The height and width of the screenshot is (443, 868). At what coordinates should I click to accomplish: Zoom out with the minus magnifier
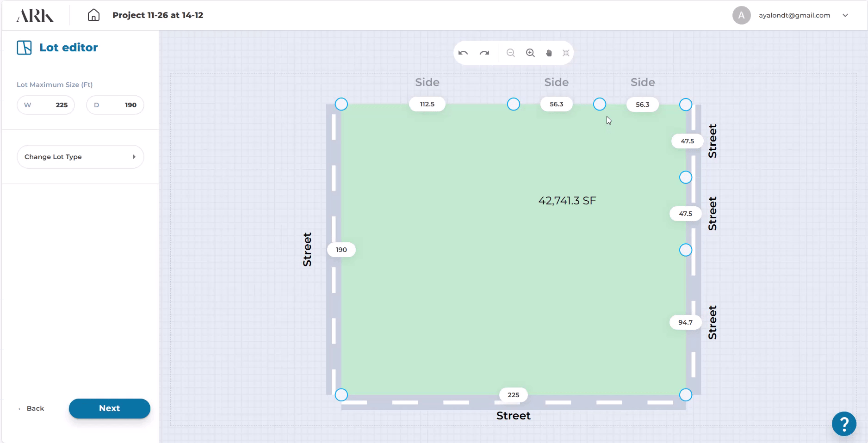[x=510, y=53]
